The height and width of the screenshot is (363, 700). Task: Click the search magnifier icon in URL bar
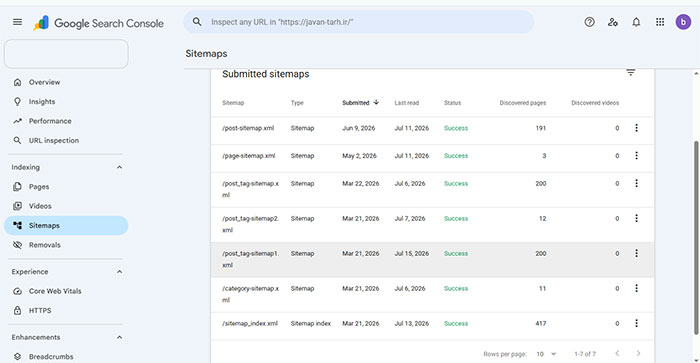point(197,21)
